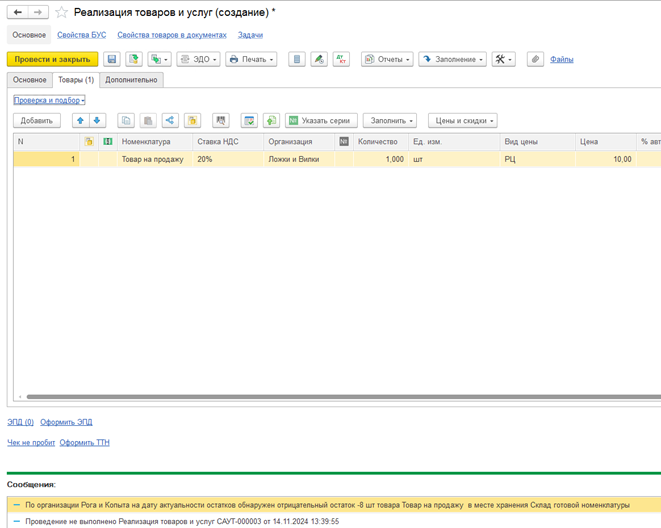661x528 pixels.
Task: Sort by Номенклатура column header
Action: coord(155,142)
